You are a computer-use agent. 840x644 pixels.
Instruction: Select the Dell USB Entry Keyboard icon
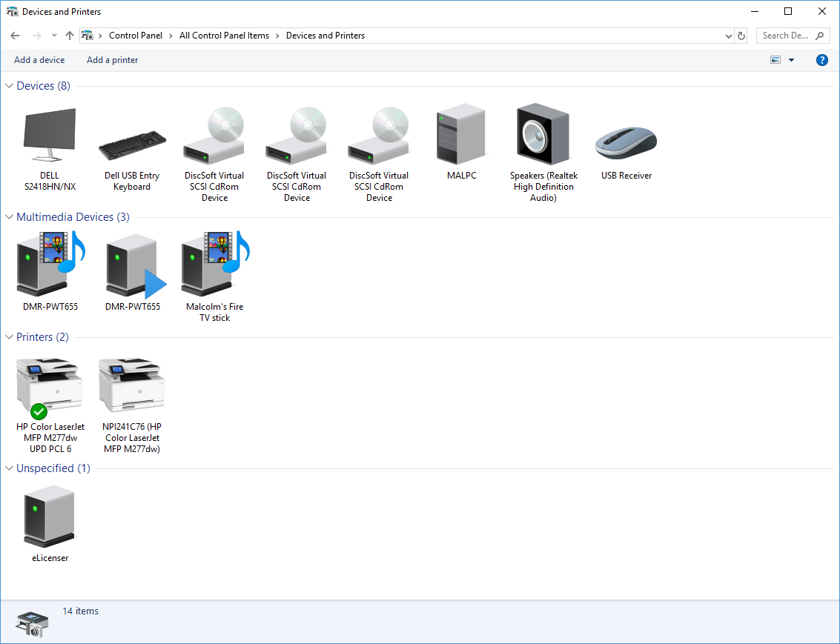point(132,145)
